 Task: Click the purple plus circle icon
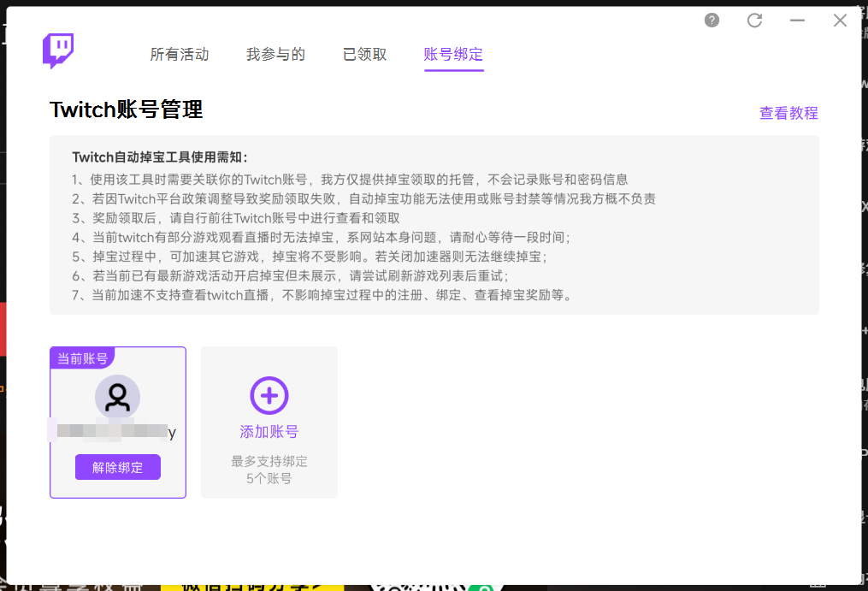point(269,395)
